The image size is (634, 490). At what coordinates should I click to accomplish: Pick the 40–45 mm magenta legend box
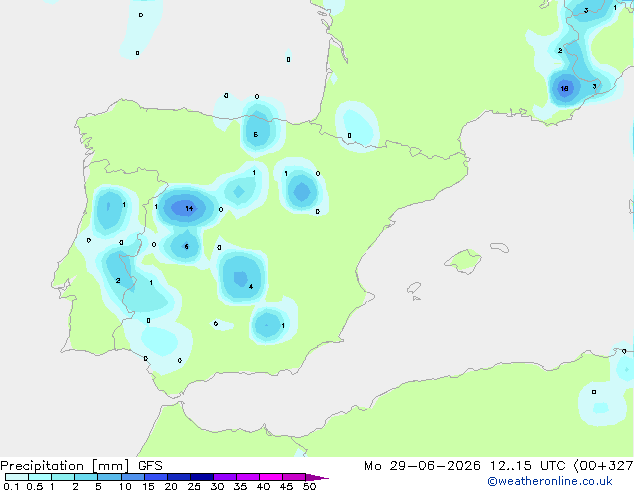coord(271,477)
